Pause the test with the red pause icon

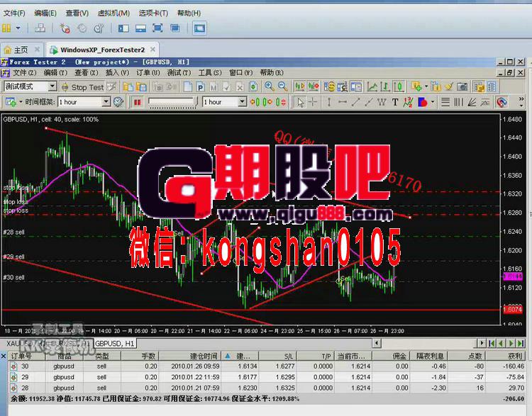(x=137, y=102)
